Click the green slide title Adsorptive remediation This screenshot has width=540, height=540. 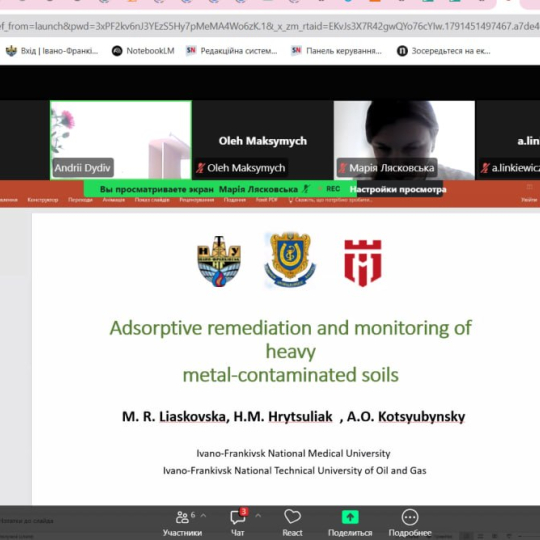tap(291, 351)
